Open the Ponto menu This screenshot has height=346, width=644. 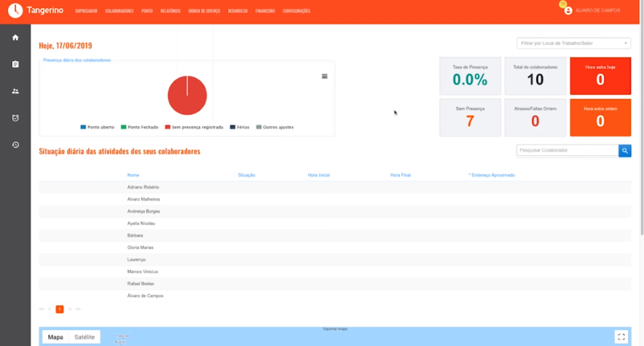pyautogui.click(x=147, y=11)
